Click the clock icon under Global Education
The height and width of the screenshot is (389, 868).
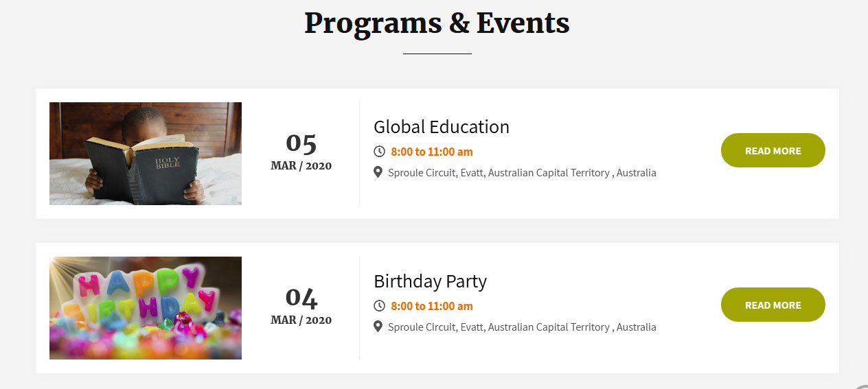(379, 152)
